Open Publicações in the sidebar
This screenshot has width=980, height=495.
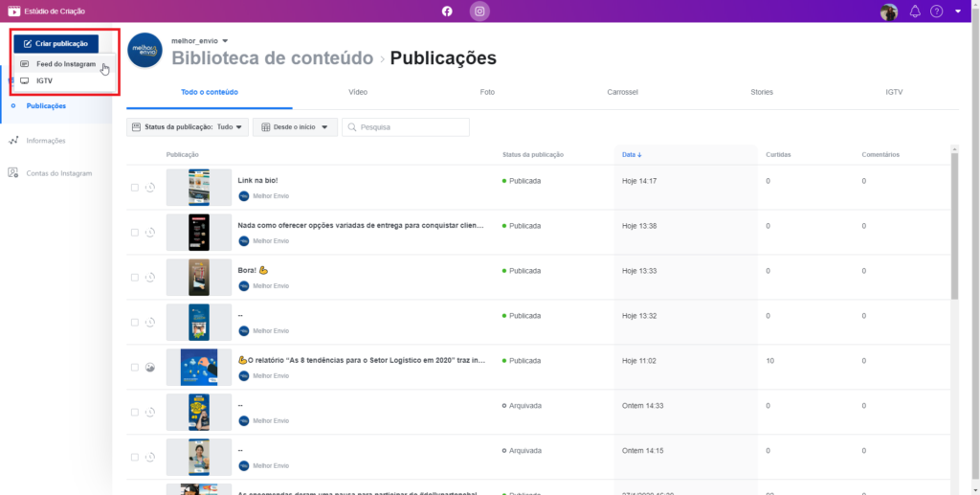(46, 105)
